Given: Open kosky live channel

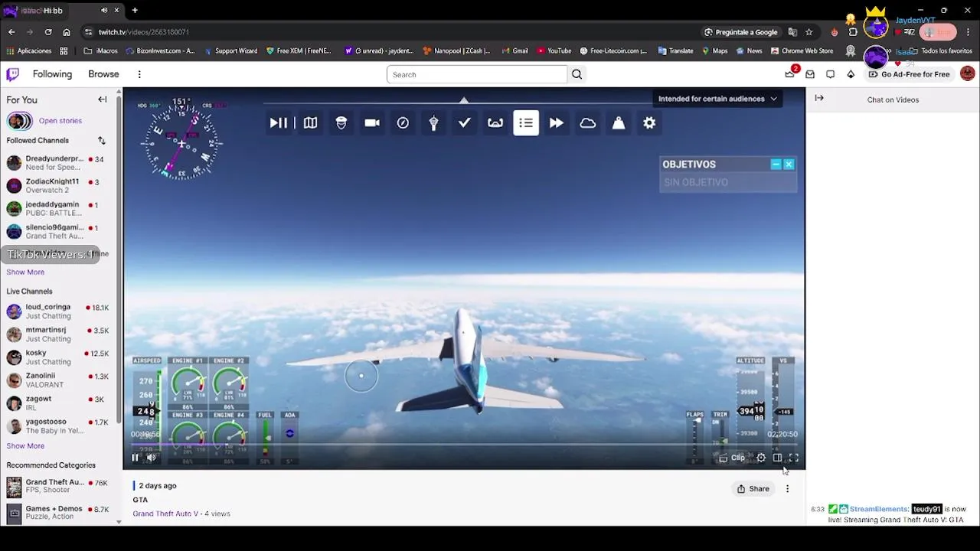Looking at the screenshot, I should 59,357.
